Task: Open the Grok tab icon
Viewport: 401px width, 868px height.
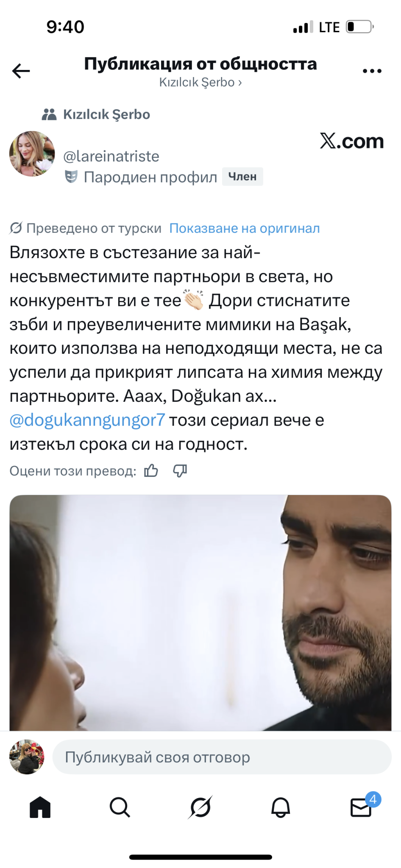Action: (x=200, y=807)
